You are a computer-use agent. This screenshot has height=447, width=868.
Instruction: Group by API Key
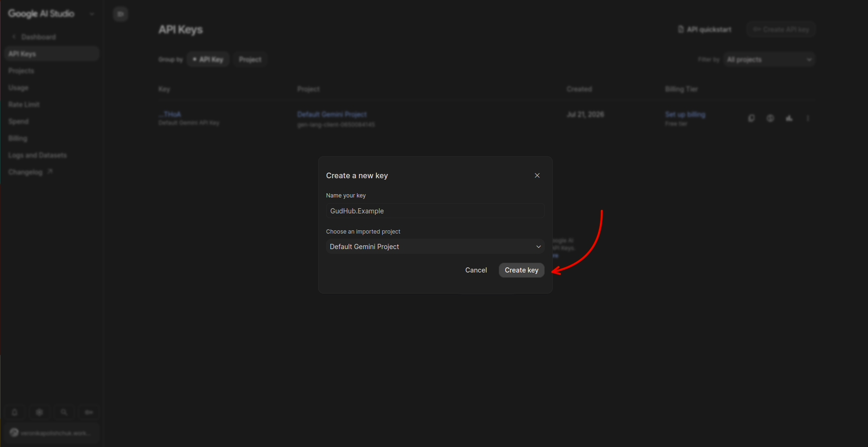point(208,60)
